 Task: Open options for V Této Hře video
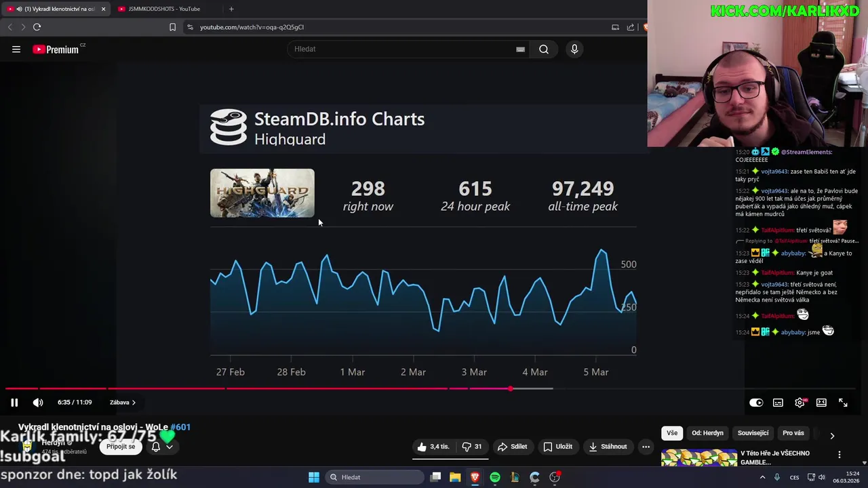(x=840, y=455)
